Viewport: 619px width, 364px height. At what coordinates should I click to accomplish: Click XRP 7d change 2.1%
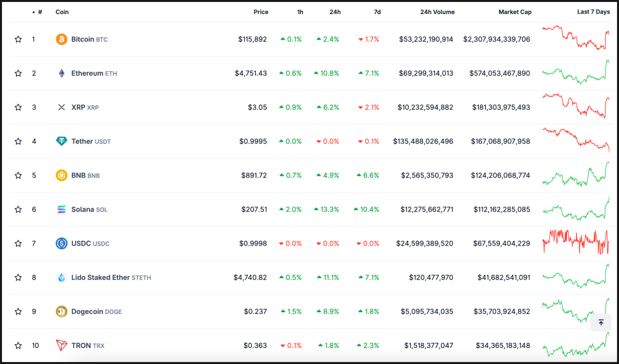coord(368,107)
